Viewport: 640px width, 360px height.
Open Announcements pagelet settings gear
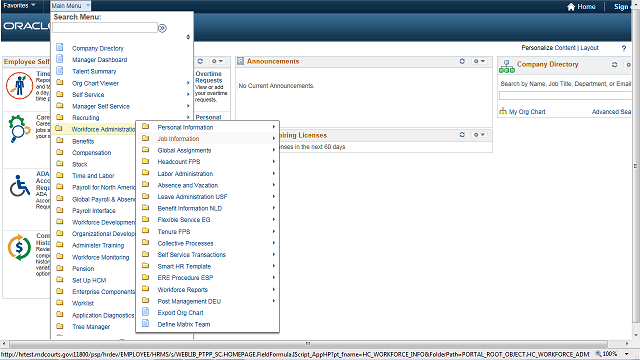click(x=479, y=61)
